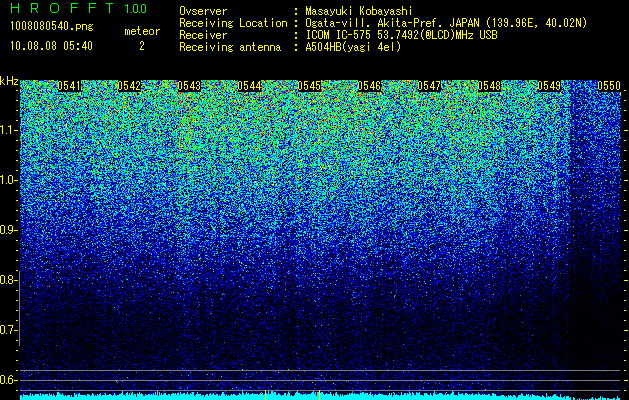Screen dimensions: 629x400
Task: Click the 0542 time marker
Action: (129, 86)
